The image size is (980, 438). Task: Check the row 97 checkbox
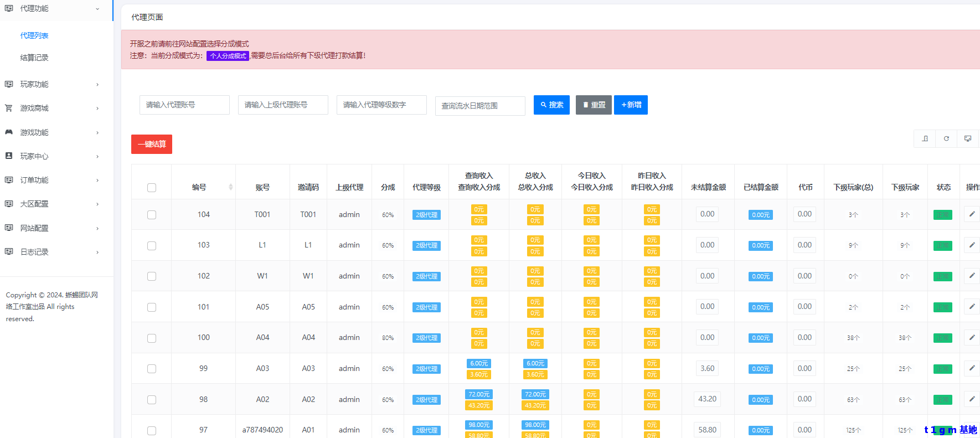click(152, 431)
